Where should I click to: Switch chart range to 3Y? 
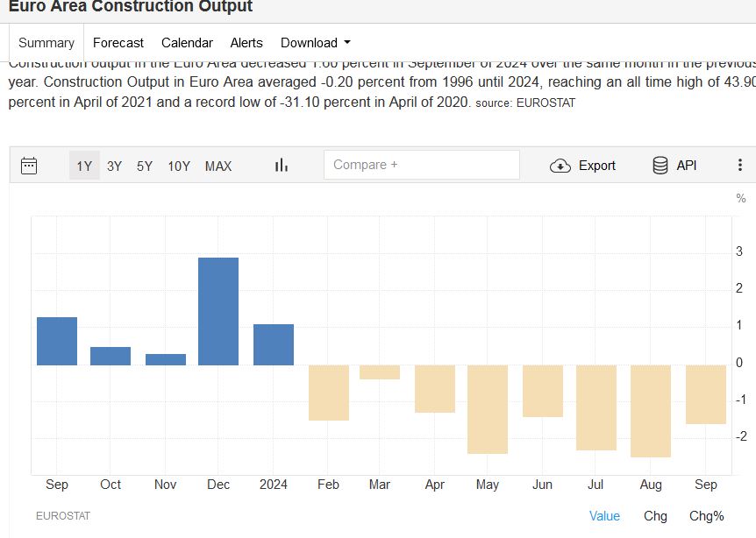coord(114,166)
